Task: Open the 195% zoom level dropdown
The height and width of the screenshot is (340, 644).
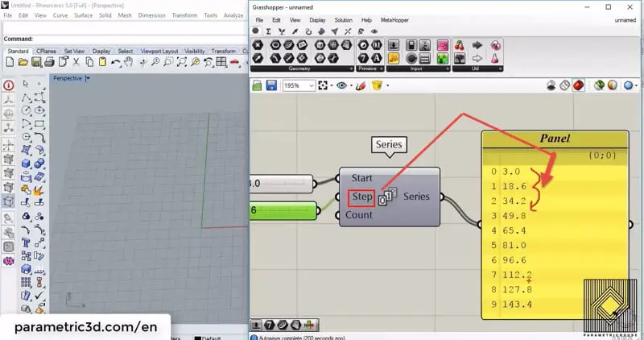Action: (310, 85)
